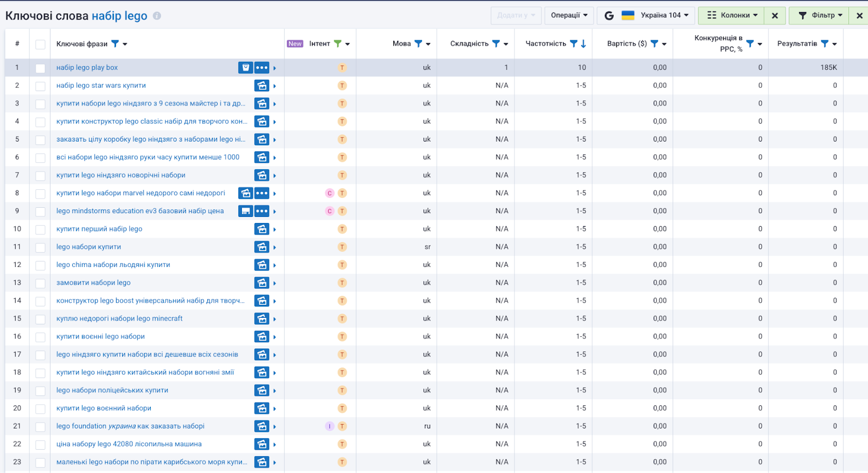This screenshot has height=473, width=868.
Task: Click the filter icon in 'Результатів' column
Action: tap(825, 44)
